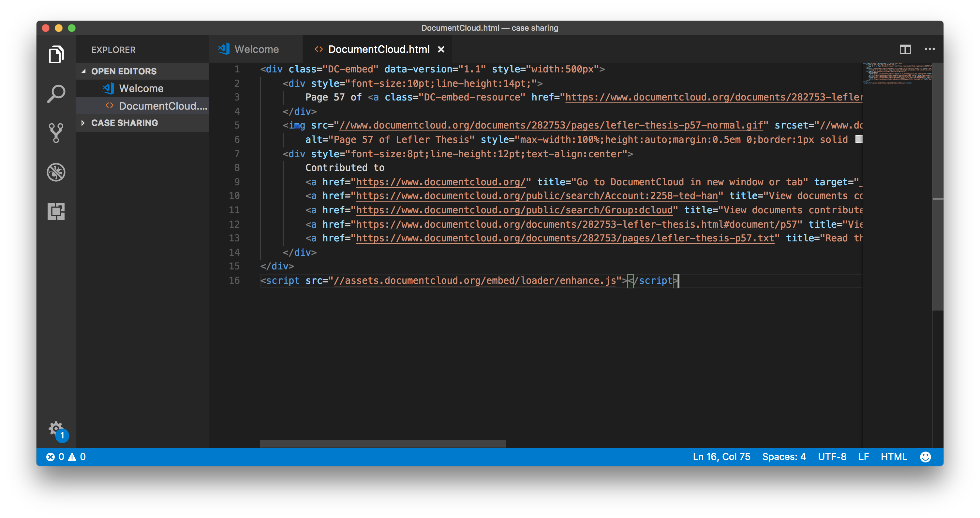Viewport: 980px width, 518px height.
Task: Click the feedback smiley face icon
Action: pos(925,457)
